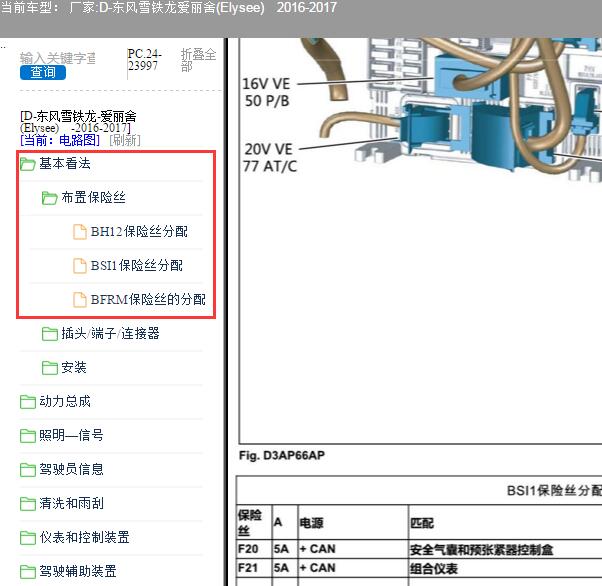Click the current vehicle model header text

tap(169, 8)
